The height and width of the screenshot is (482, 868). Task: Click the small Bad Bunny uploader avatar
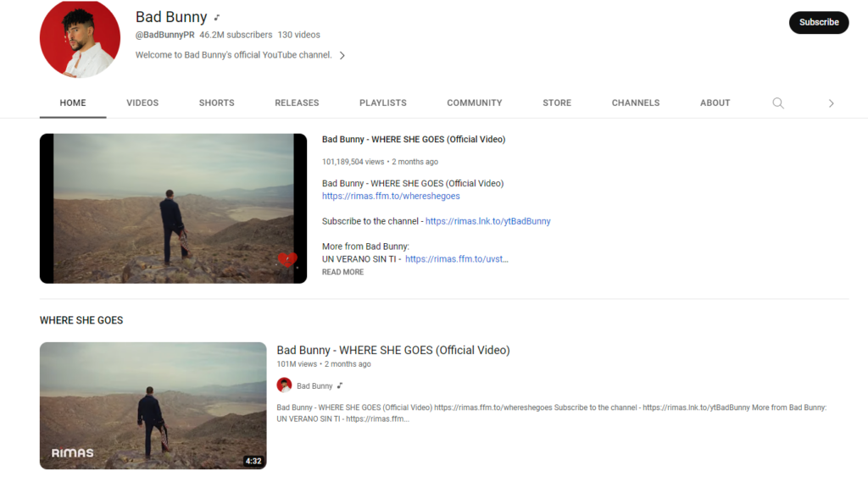click(284, 385)
